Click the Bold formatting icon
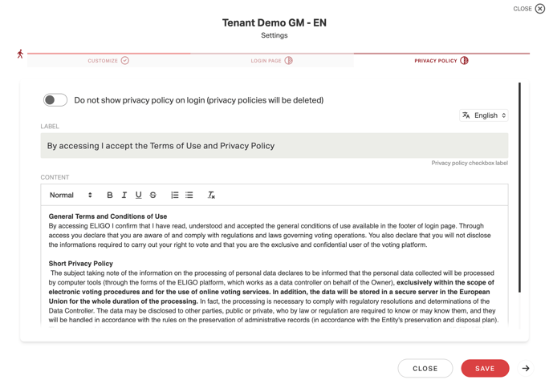This screenshot has height=392, width=549. click(110, 195)
